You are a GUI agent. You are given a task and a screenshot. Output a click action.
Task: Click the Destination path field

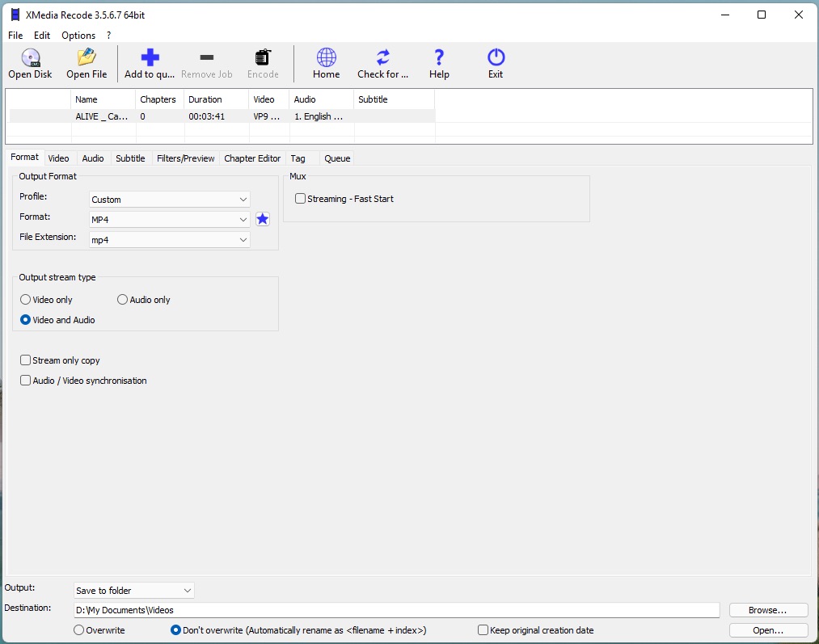click(396, 610)
